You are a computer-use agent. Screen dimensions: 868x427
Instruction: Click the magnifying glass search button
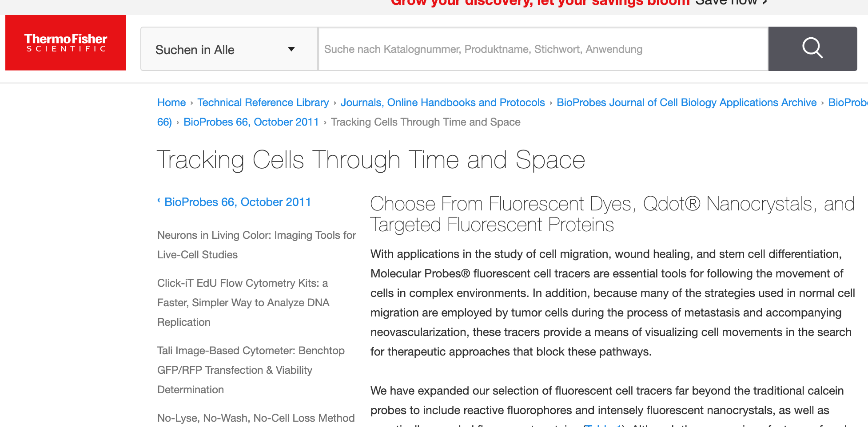(x=812, y=49)
